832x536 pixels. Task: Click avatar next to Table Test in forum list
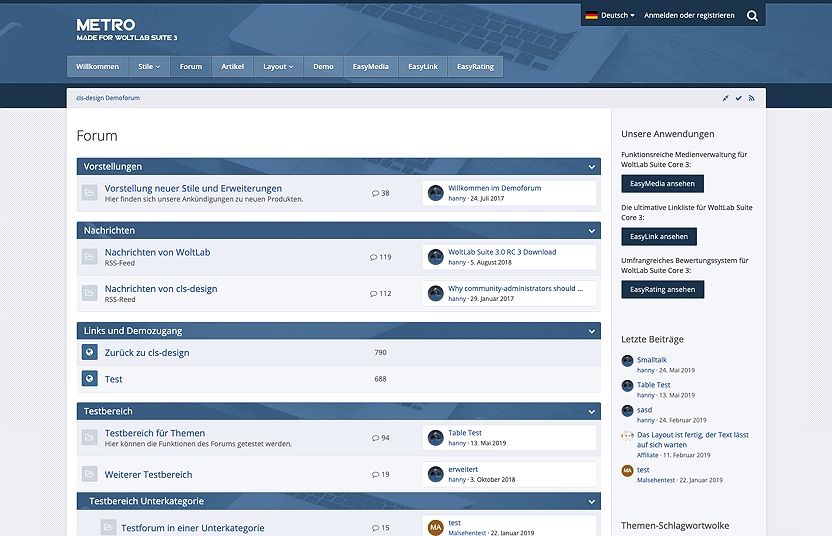coord(436,437)
